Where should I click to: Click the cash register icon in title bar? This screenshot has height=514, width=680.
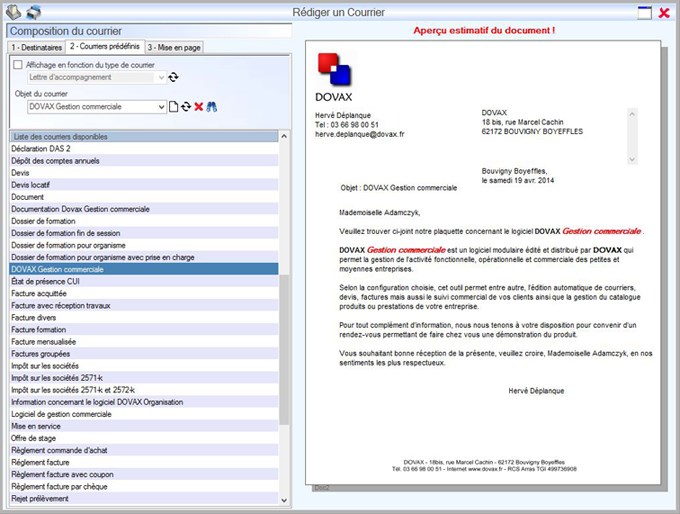tap(13, 13)
